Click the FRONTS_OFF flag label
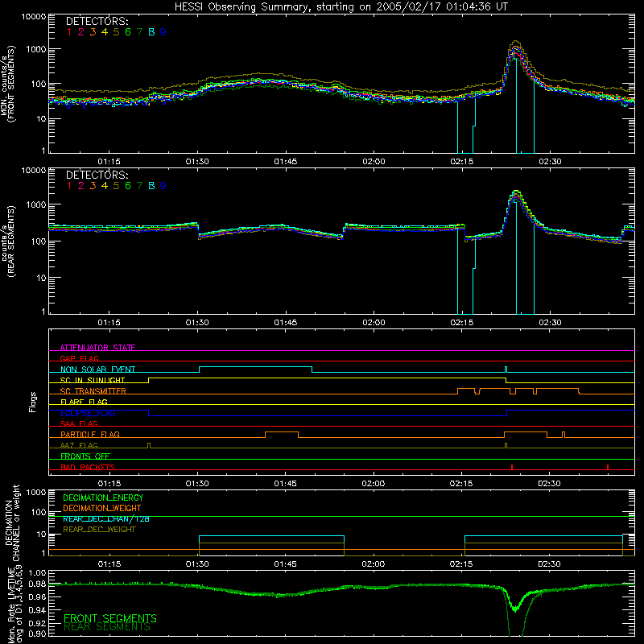 [85, 456]
